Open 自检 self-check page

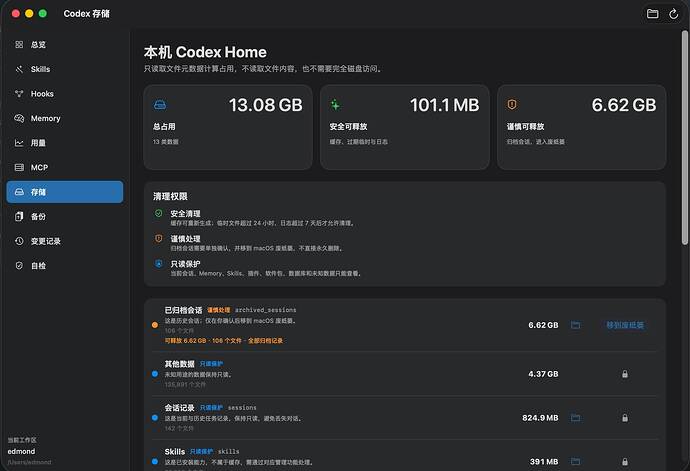[65, 266]
